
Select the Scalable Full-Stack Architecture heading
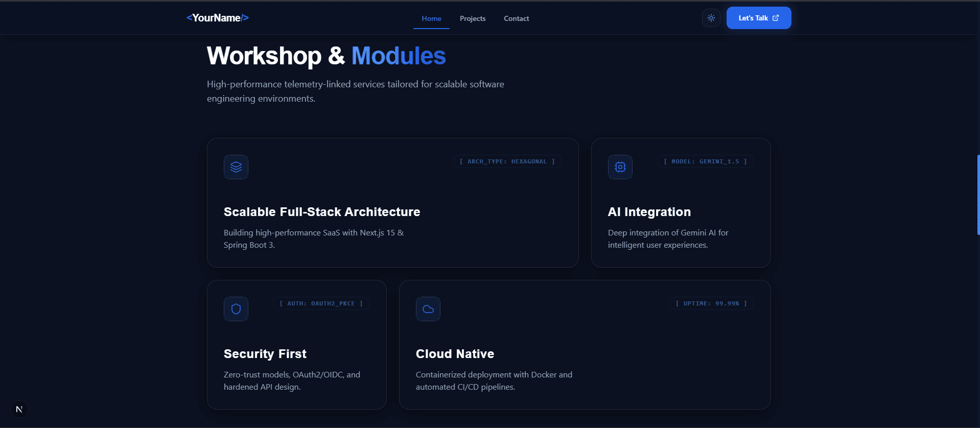click(x=322, y=212)
